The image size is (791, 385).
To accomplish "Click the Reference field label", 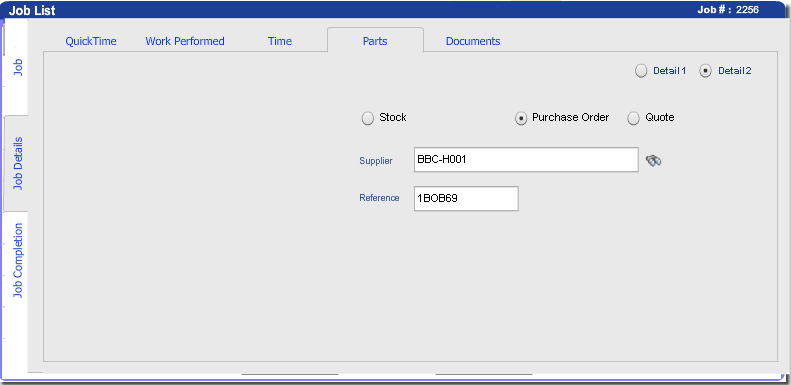I will [x=379, y=198].
